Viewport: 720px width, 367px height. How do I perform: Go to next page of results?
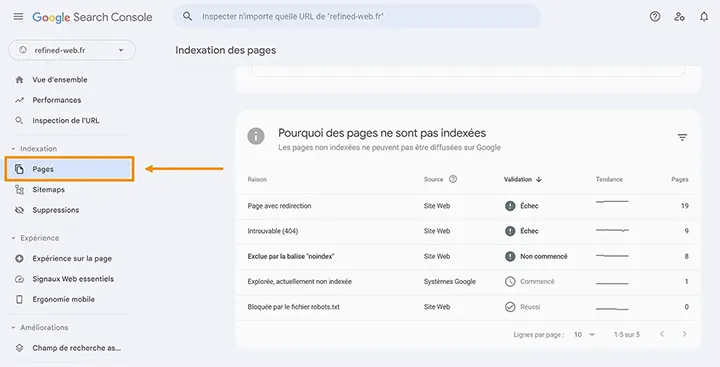[684, 334]
